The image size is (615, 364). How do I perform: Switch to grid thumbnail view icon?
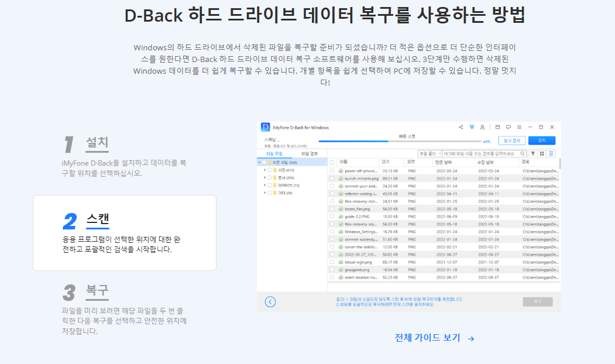pos(542,154)
